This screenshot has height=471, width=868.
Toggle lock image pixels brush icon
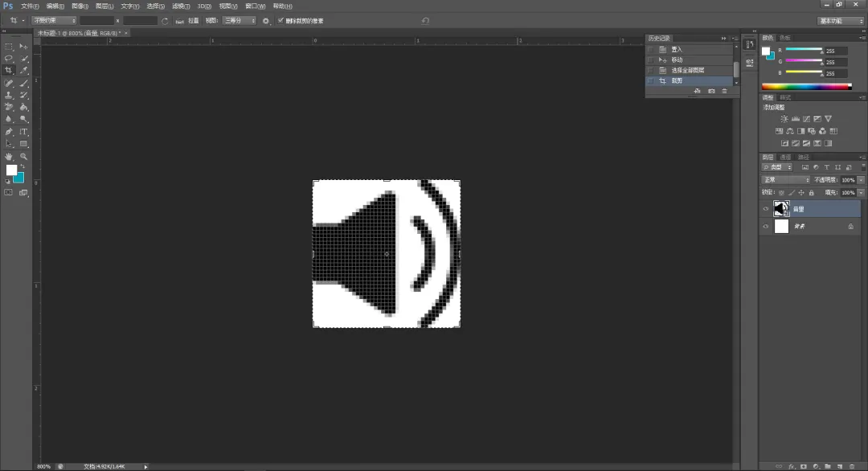(x=792, y=193)
